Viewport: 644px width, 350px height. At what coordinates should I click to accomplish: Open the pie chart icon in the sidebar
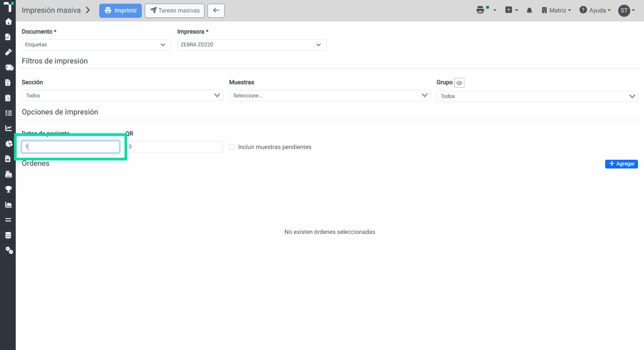(x=9, y=144)
